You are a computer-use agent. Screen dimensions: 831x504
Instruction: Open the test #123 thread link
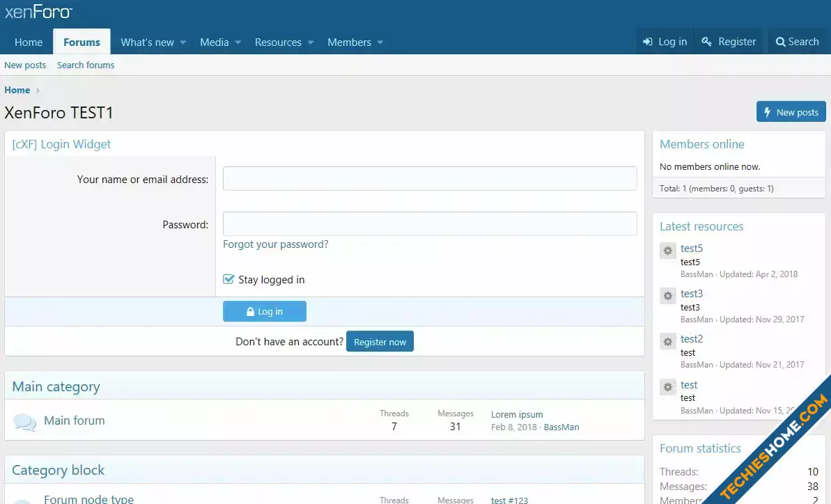[x=509, y=500]
